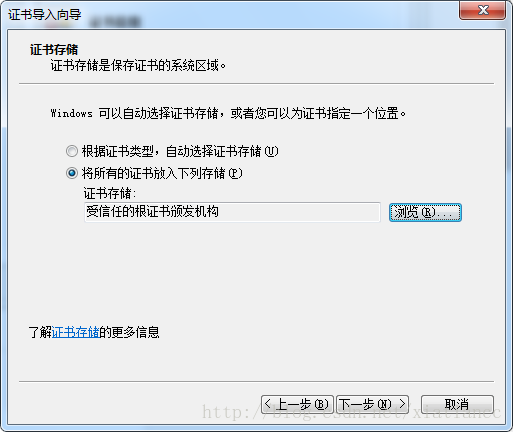Click the 受信任的根证书颁发机构 store field
The image size is (513, 432).
pyautogui.click(x=232, y=212)
